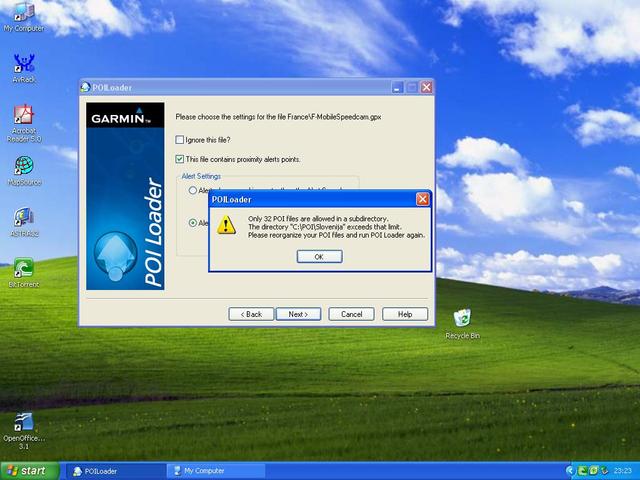
Task: Close the POILoader wizard window
Action: (x=427, y=87)
